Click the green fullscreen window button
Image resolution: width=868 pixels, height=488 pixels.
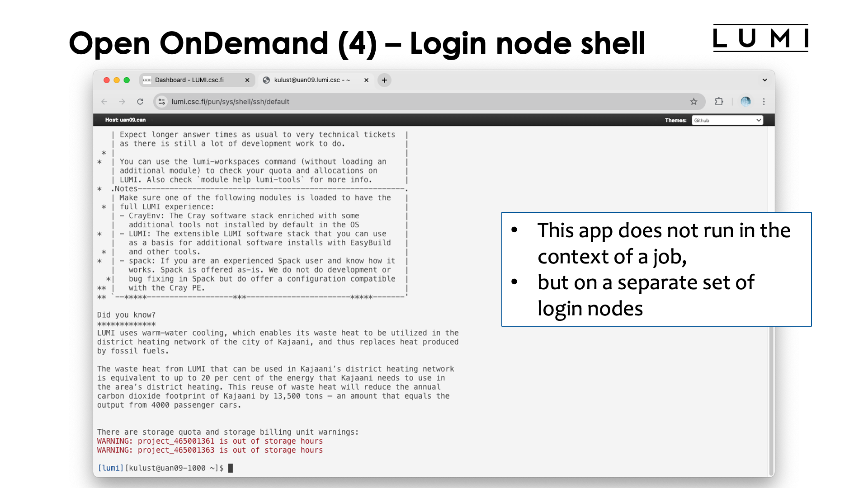[127, 80]
